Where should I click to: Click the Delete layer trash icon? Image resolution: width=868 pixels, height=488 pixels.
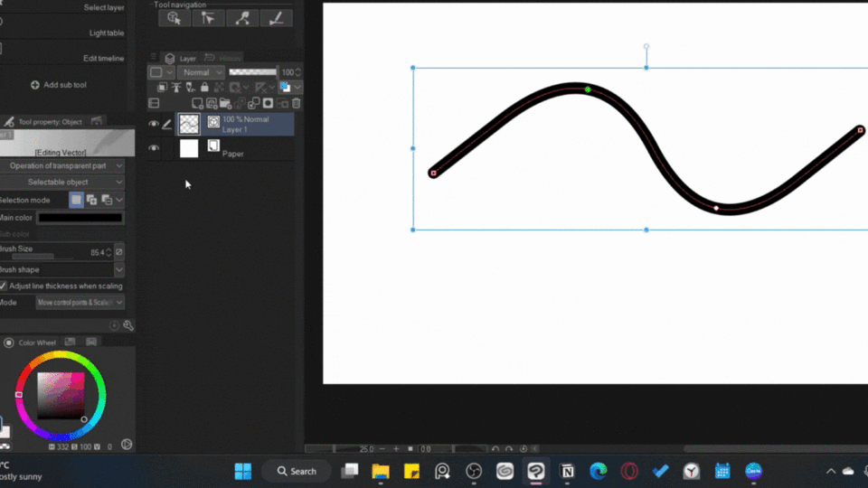(296, 104)
